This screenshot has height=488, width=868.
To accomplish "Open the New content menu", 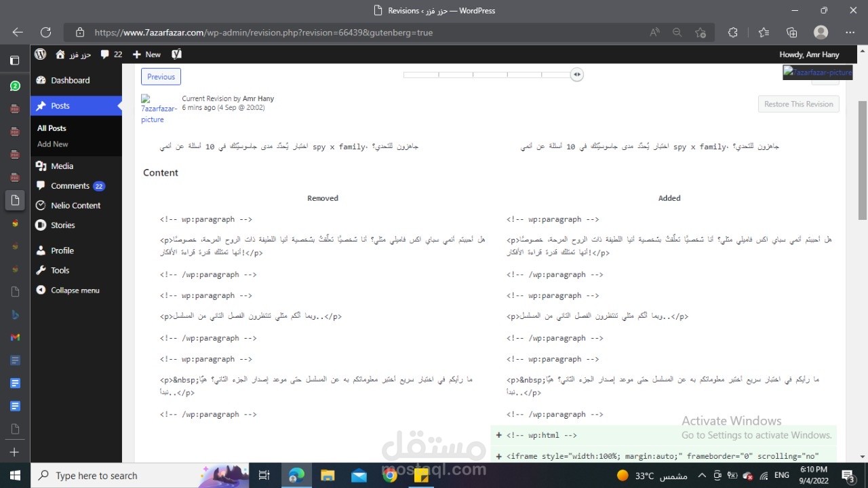I will click(x=146, y=54).
